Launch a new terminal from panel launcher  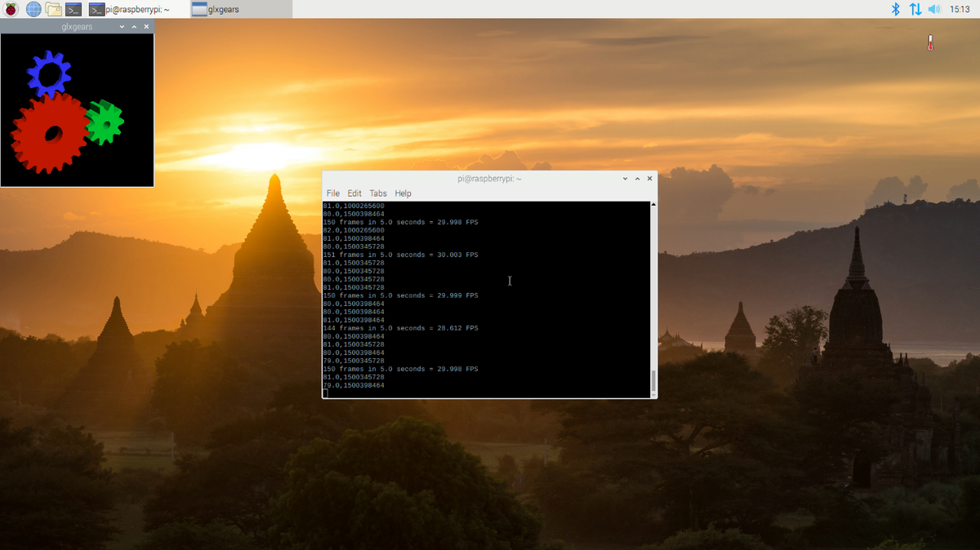click(73, 9)
